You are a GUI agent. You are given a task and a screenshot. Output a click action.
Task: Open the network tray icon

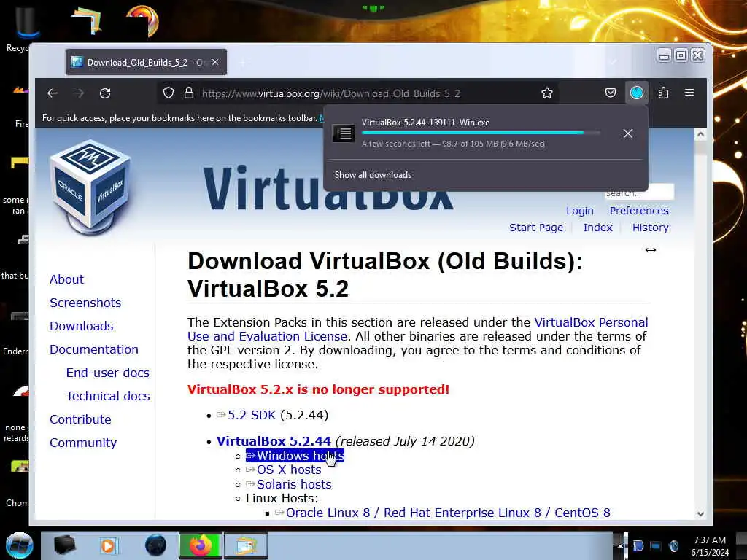click(x=656, y=546)
